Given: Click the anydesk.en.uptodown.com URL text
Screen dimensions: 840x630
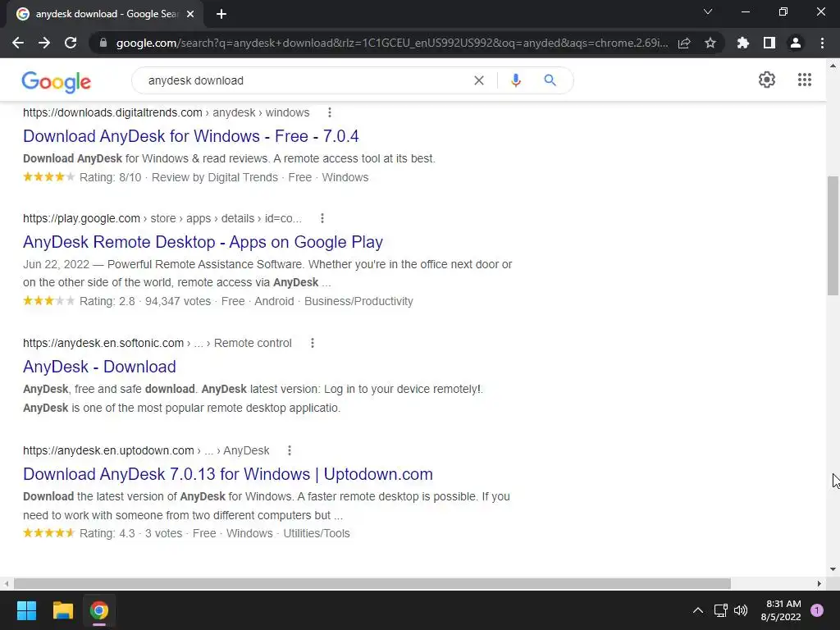Looking at the screenshot, I should (x=108, y=450).
